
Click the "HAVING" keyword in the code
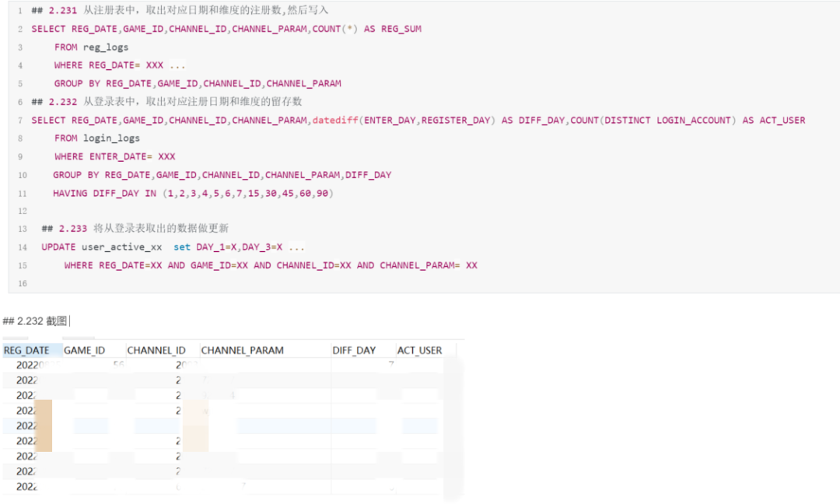pos(70,194)
